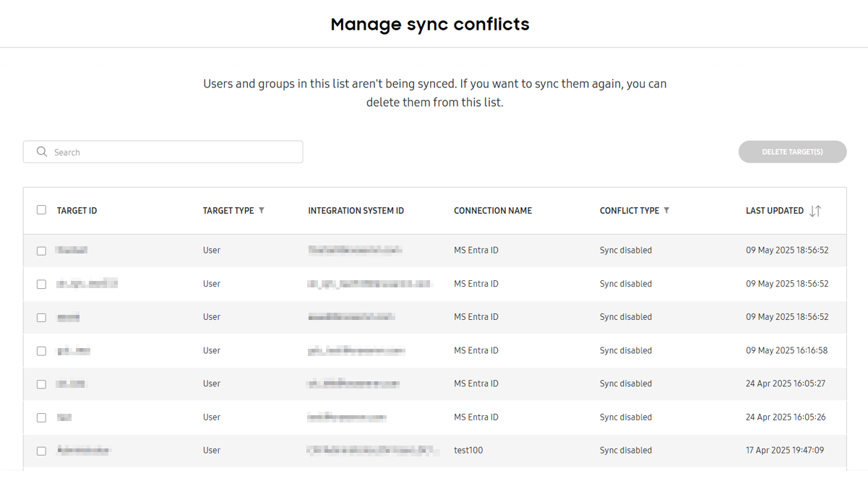Click the INTEGRATION SYSTEM ID column header
868x486 pixels.
point(356,210)
